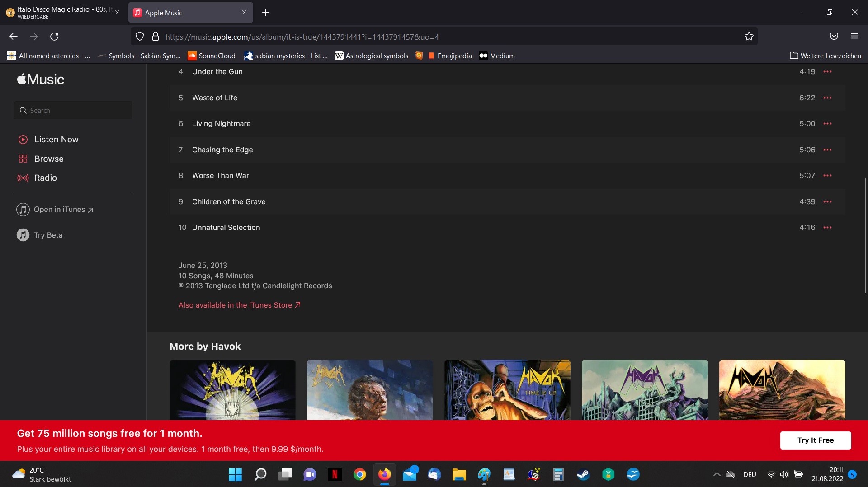868x487 pixels.
Task: Open more options for Waste of Life
Action: (827, 98)
